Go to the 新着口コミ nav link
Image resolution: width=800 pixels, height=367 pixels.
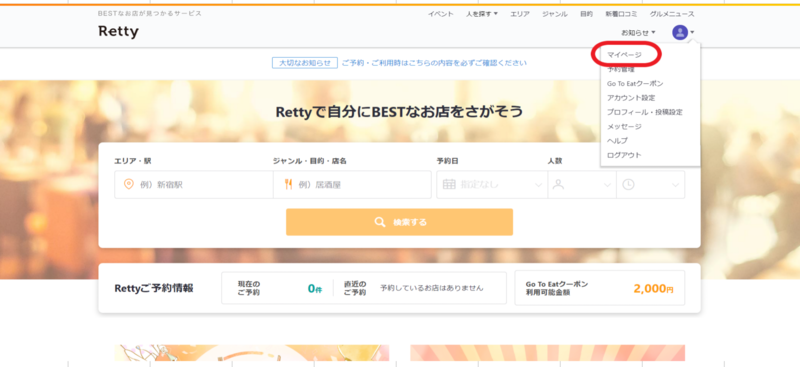pos(621,14)
